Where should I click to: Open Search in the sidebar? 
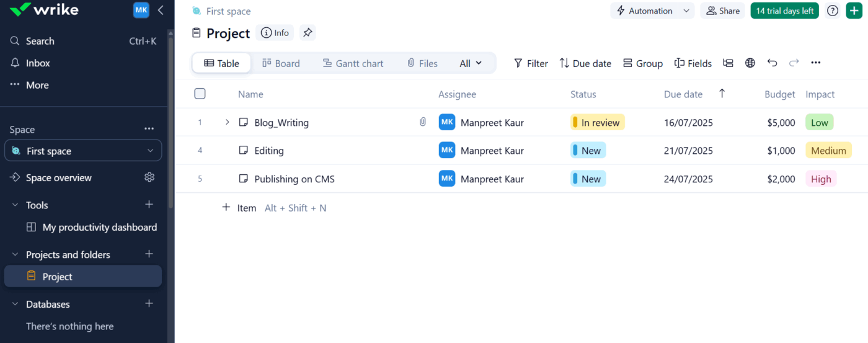point(40,41)
